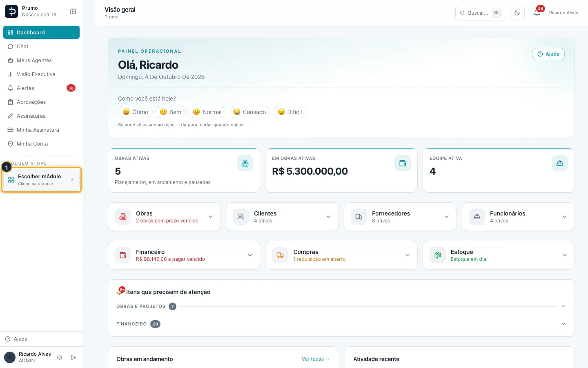Click the settings gear beside Ricardo Alves

pos(60,357)
